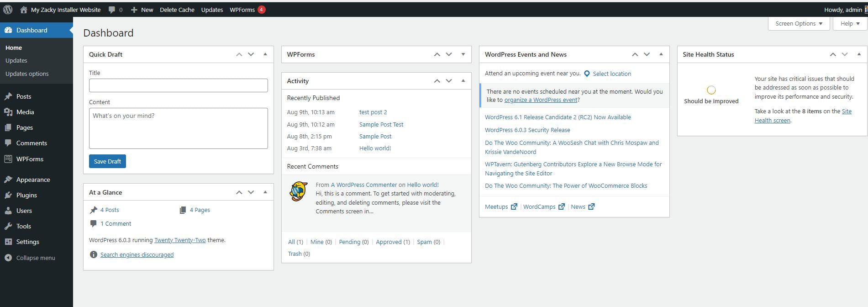The height and width of the screenshot is (307, 868).
Task: Expand the WPForms panel
Action: pyautogui.click(x=463, y=54)
